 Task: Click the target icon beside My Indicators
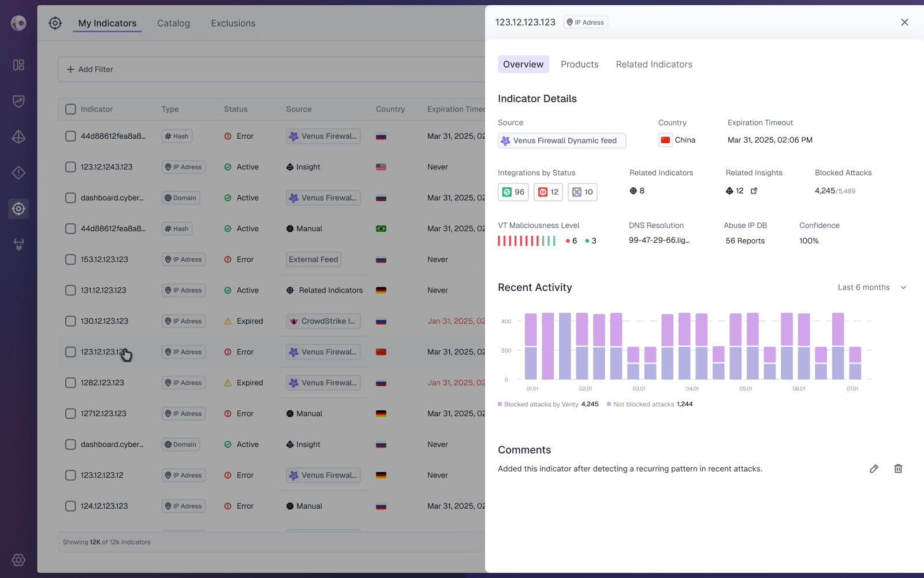55,23
